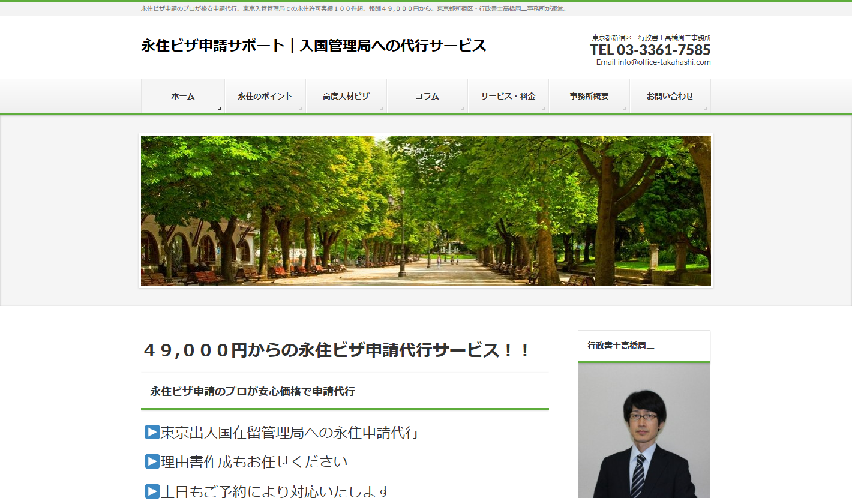Click the portrait photo of 行政書士高橋周二
The width and height of the screenshot is (852, 504).
[644, 432]
